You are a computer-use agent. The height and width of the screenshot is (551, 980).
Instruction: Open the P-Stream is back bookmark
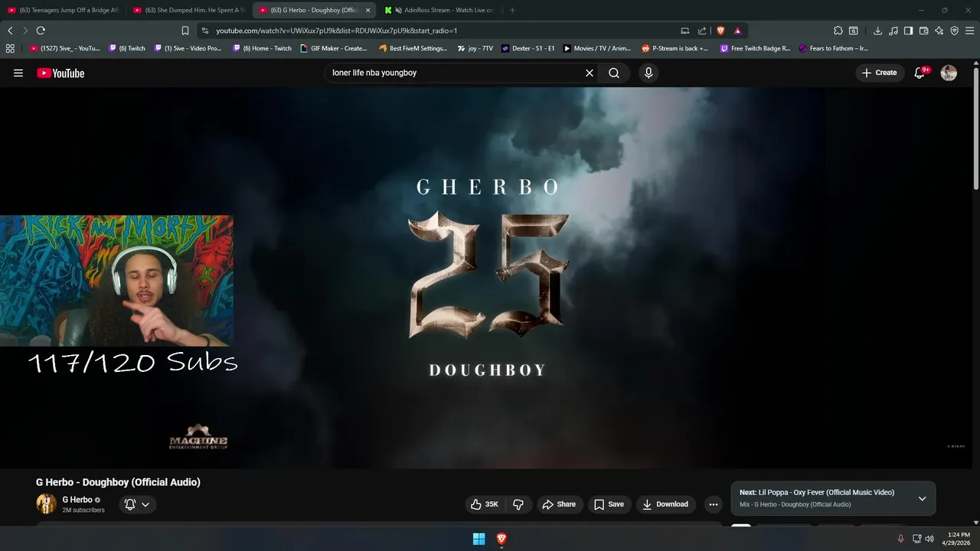coord(675,48)
